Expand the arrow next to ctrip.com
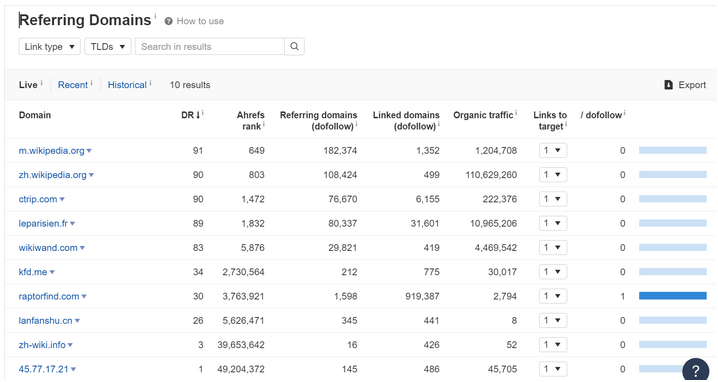The width and height of the screenshot is (718, 382). point(62,199)
